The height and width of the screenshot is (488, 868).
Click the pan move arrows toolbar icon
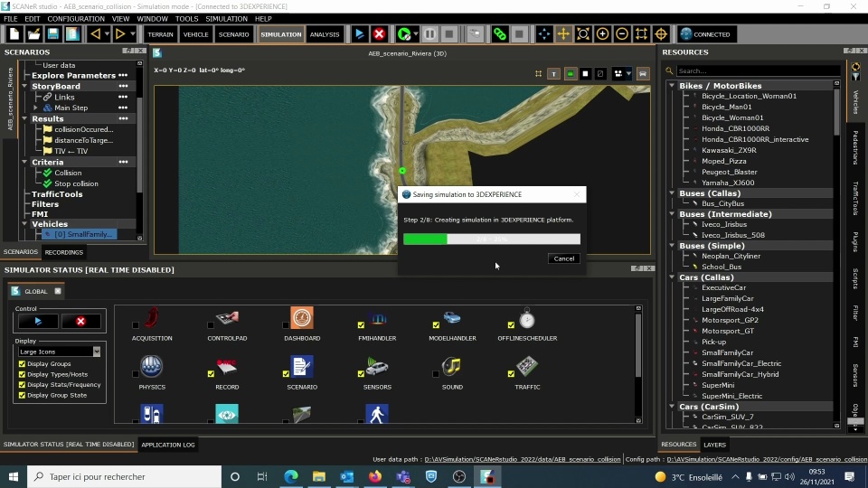click(x=562, y=34)
